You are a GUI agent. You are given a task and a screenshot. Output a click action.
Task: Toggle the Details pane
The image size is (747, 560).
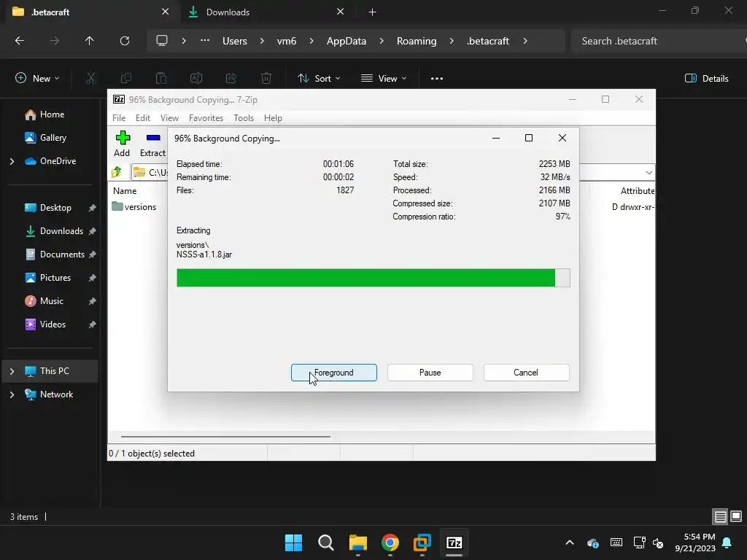click(x=706, y=79)
